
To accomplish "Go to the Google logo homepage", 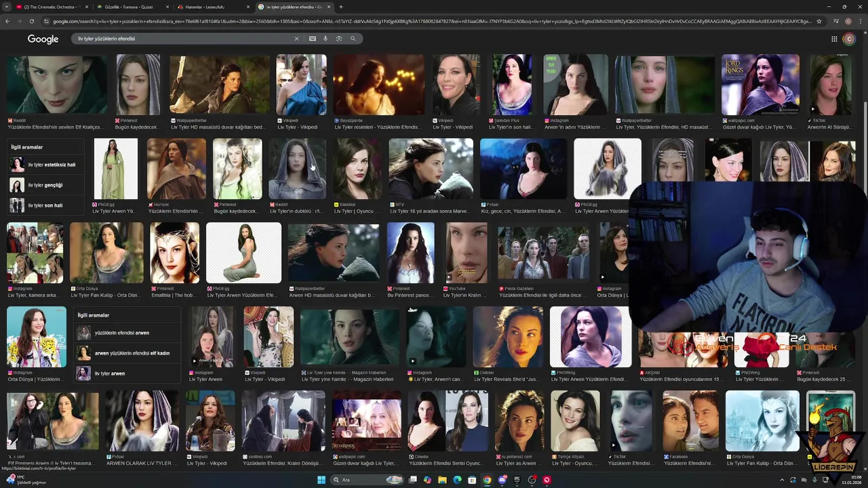I will click(x=43, y=39).
